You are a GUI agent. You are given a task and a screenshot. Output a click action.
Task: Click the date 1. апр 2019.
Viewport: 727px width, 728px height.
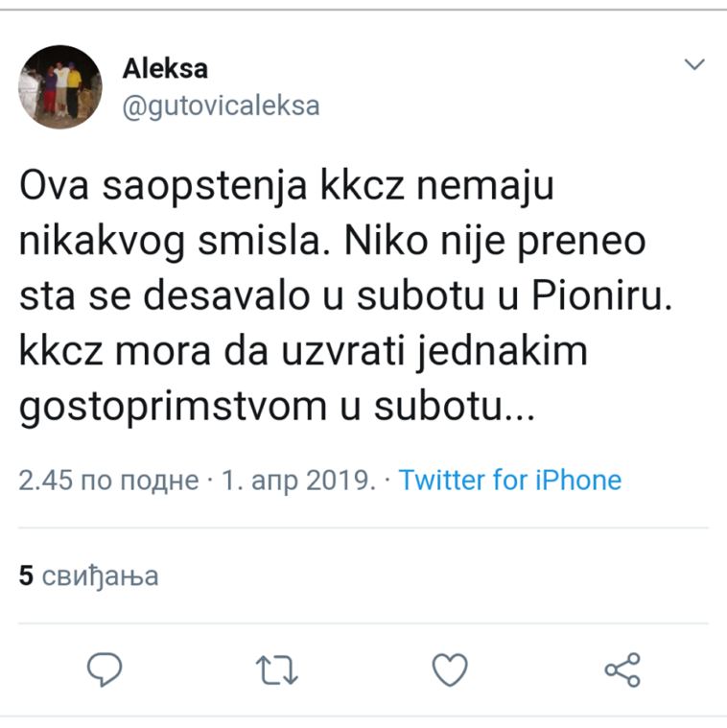point(297,480)
